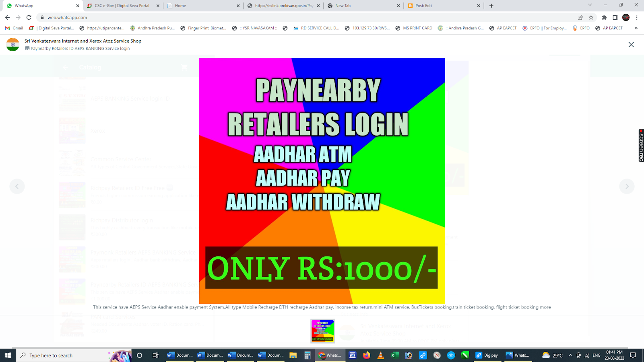644x362 pixels.
Task: Open the Chrome WhatsApp taskbar button
Action: [330, 355]
